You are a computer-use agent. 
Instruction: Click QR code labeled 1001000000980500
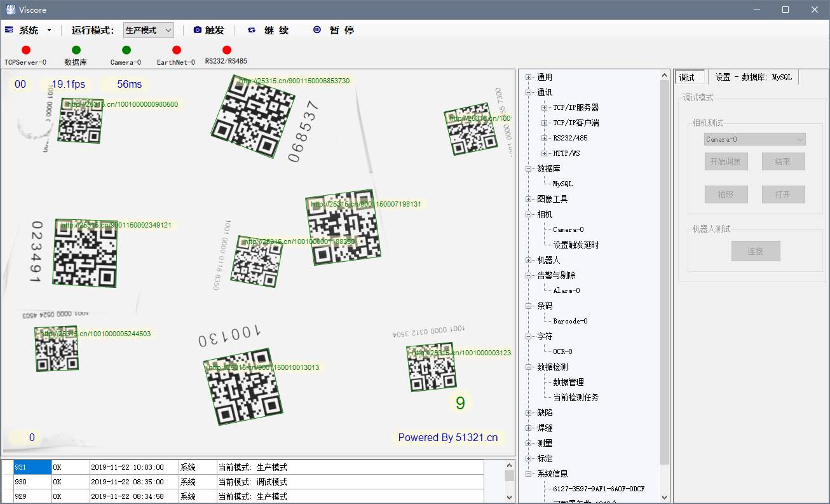(x=80, y=120)
